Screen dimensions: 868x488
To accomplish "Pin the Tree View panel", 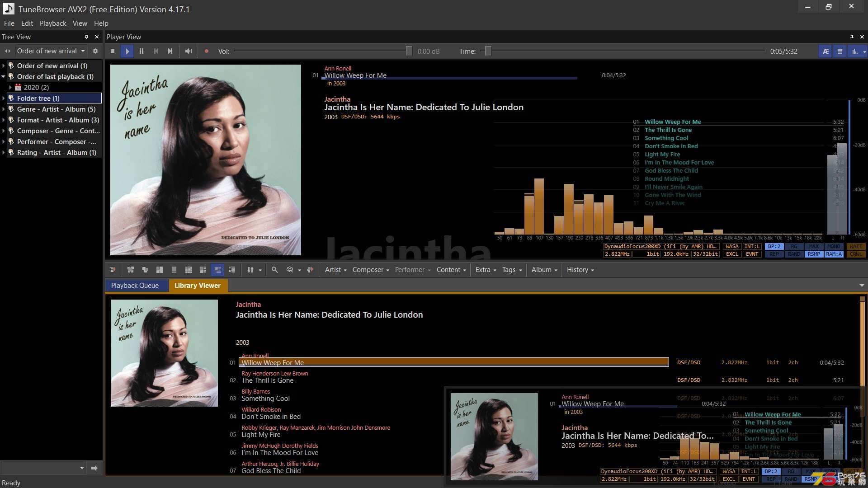I will click(86, 37).
